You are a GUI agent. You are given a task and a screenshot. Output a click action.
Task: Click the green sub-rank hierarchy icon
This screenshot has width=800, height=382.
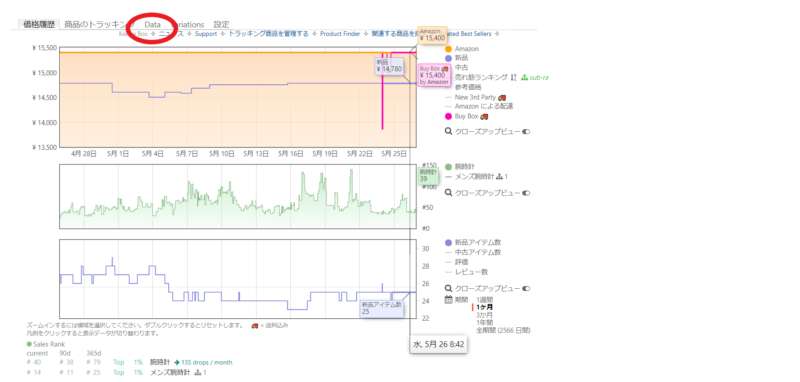tap(524, 78)
